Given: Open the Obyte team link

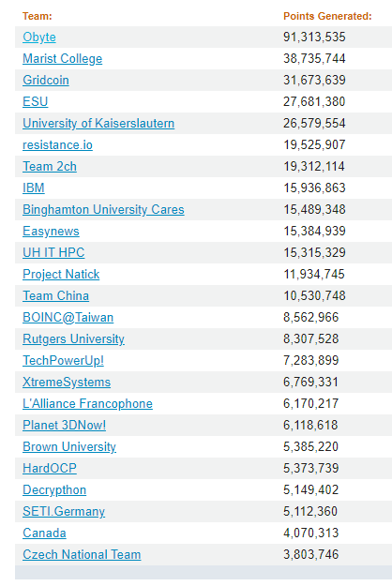Looking at the screenshot, I should point(39,37).
